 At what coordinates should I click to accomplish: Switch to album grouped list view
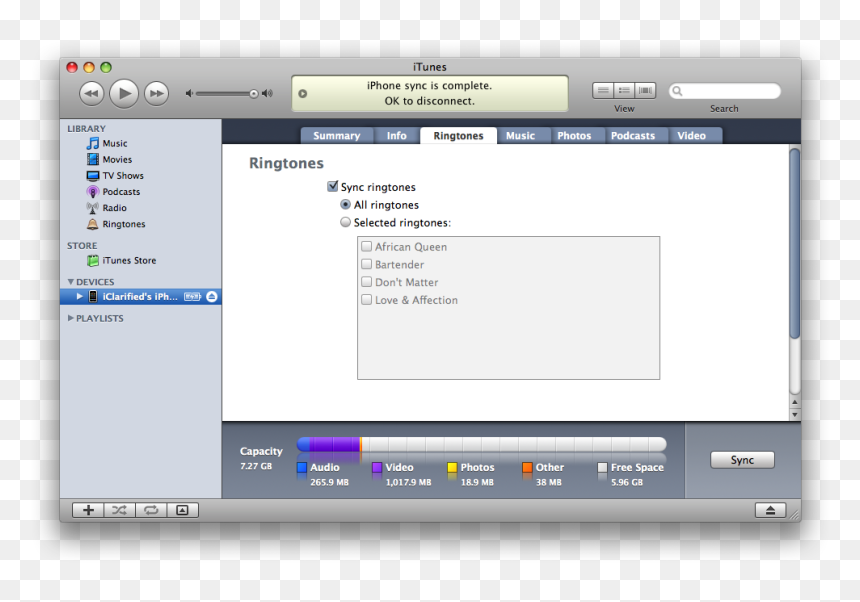pyautogui.click(x=624, y=90)
